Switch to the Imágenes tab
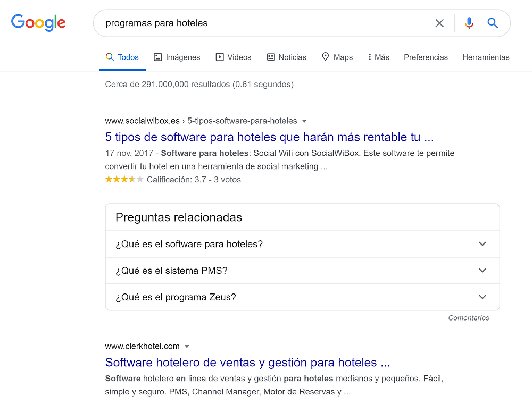The width and height of the screenshot is (532, 412). point(177,57)
